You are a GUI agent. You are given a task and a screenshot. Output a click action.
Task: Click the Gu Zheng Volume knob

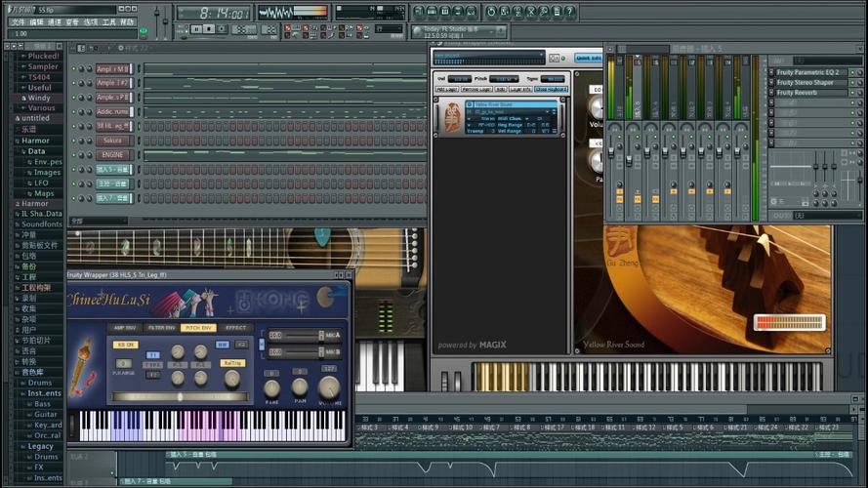(596, 107)
